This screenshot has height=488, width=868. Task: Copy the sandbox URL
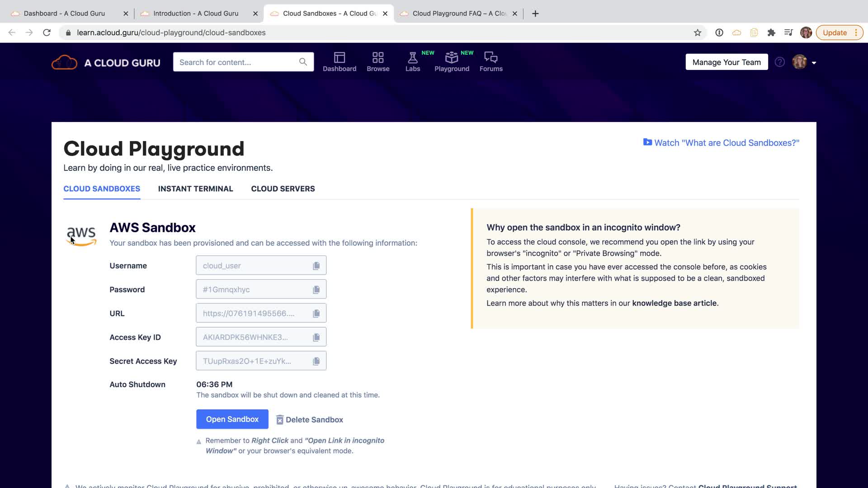tap(316, 314)
